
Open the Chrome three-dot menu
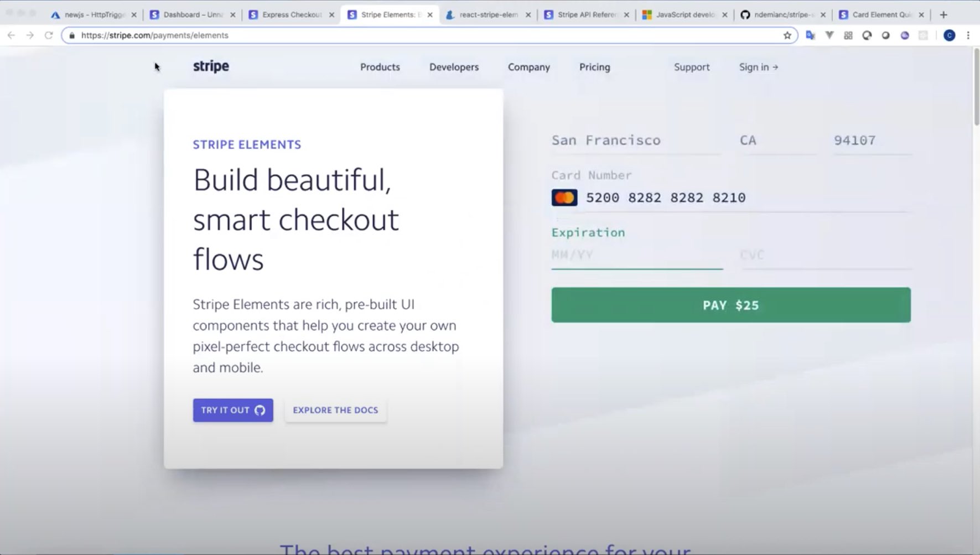pyautogui.click(x=968, y=35)
